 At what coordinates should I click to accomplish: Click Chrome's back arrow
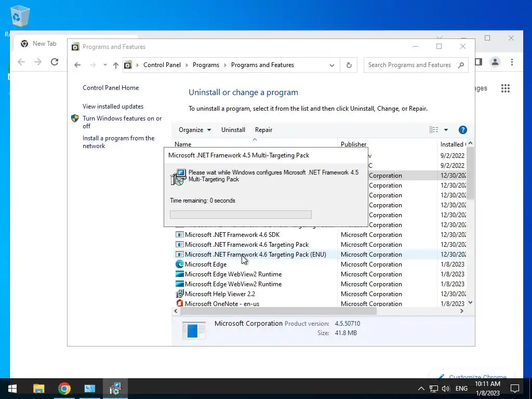click(x=21, y=62)
